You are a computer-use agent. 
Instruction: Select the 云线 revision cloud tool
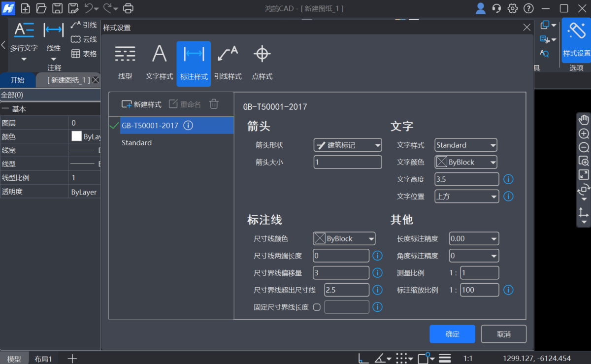tap(84, 39)
